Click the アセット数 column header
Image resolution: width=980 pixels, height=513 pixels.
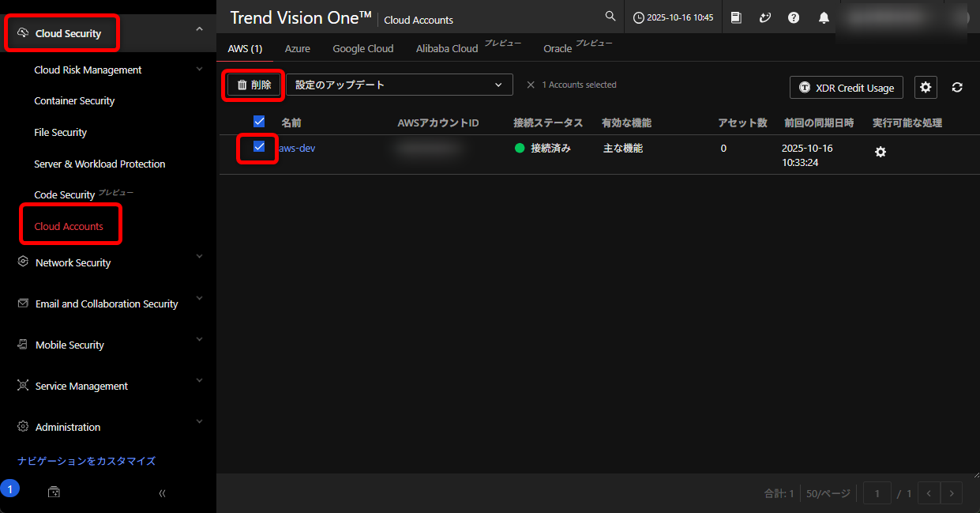coord(742,123)
